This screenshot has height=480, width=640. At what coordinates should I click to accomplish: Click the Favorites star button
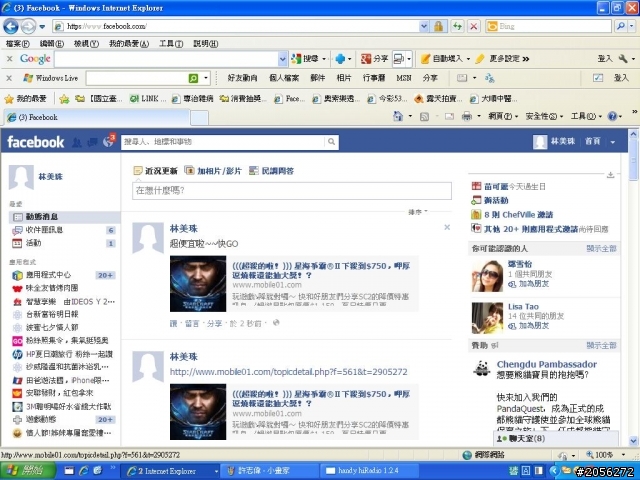point(25,99)
